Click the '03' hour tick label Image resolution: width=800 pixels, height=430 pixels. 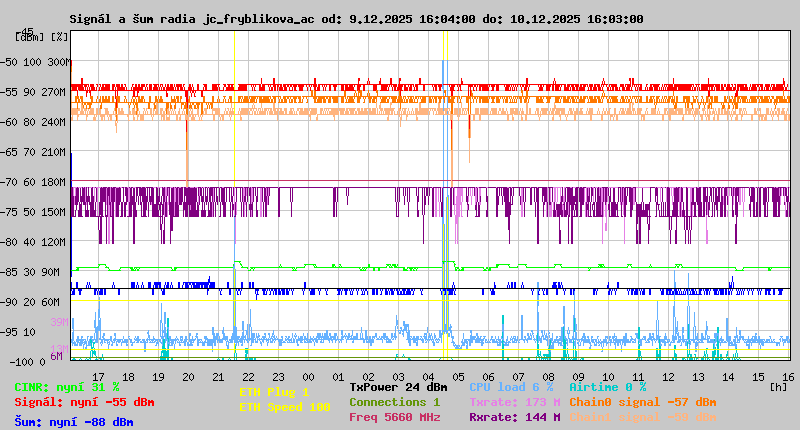tap(398, 377)
